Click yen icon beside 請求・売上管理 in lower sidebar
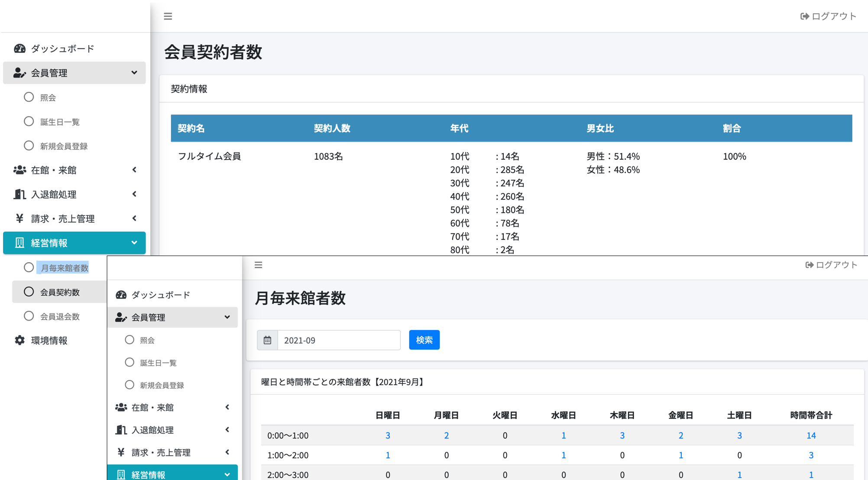Viewport: 868px width, 480px height. click(121, 452)
